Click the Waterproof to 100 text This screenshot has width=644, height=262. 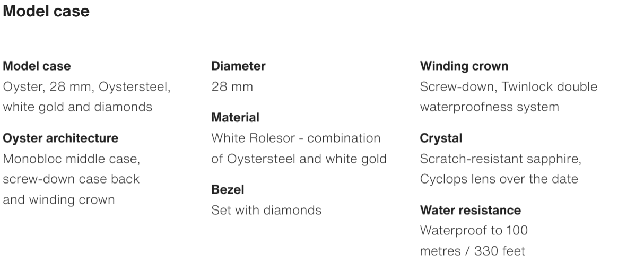(474, 231)
